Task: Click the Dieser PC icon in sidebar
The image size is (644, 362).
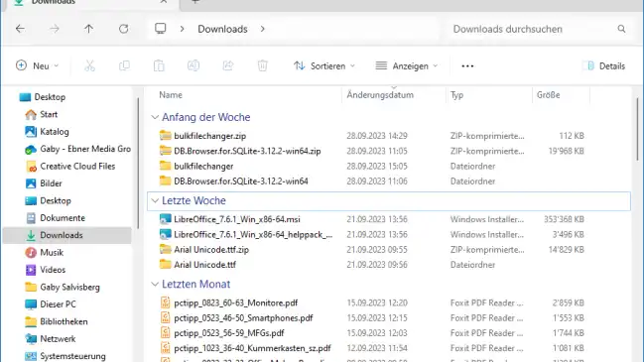Action: pos(31,304)
